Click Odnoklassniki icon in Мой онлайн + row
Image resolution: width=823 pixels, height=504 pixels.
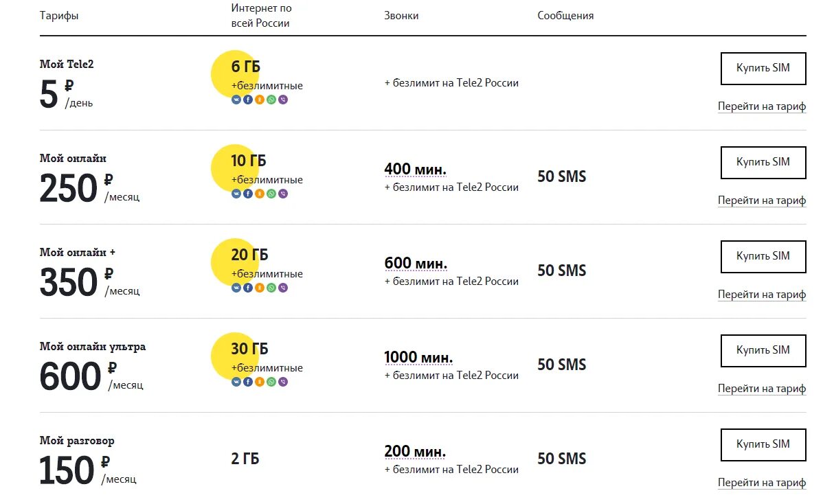point(260,288)
